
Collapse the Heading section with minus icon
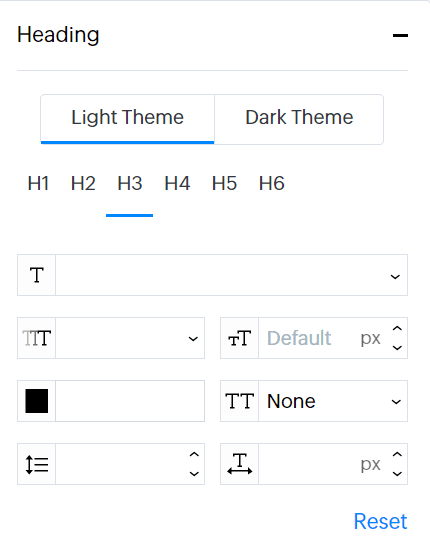(400, 35)
